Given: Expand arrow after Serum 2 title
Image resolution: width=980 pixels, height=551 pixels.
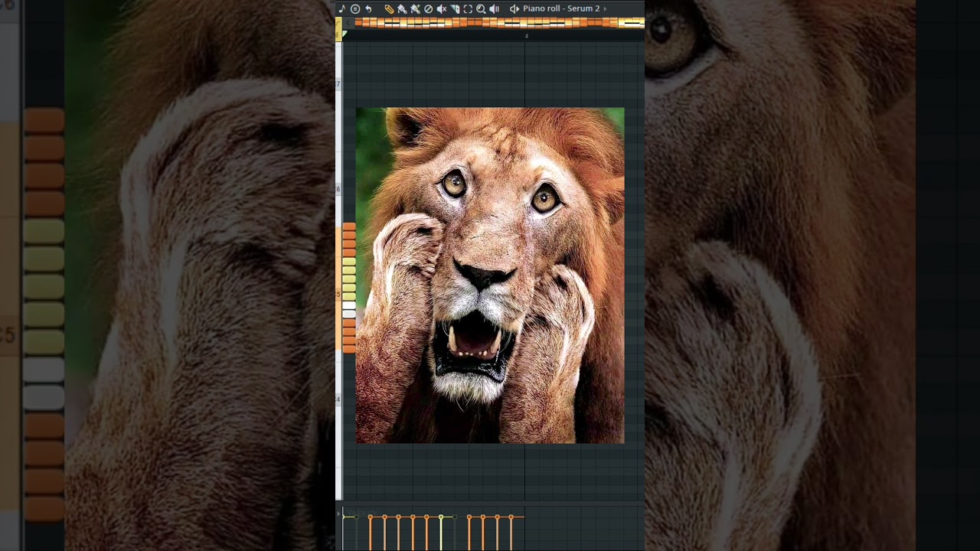Looking at the screenshot, I should pos(605,9).
